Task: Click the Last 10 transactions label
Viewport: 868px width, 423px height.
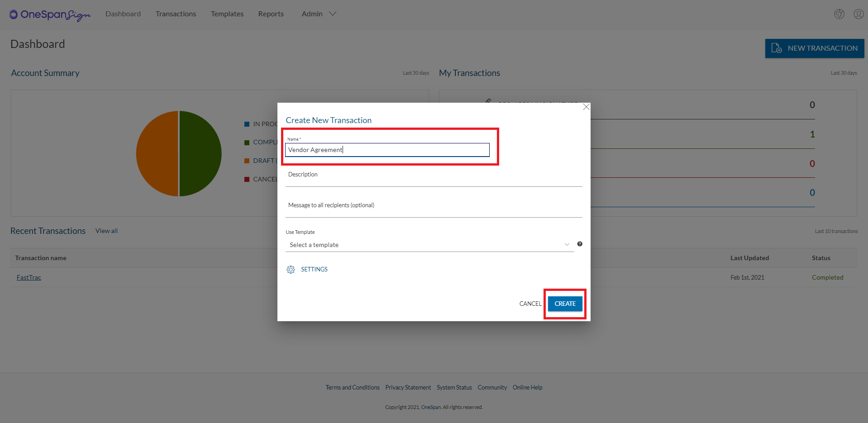Action: pos(836,231)
